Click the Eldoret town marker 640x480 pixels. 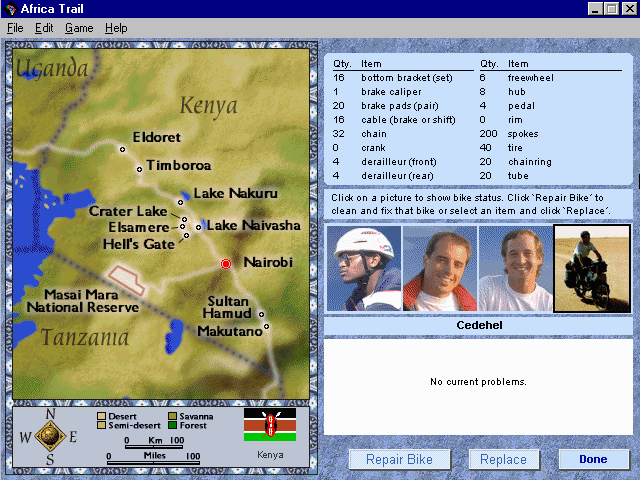[122, 149]
